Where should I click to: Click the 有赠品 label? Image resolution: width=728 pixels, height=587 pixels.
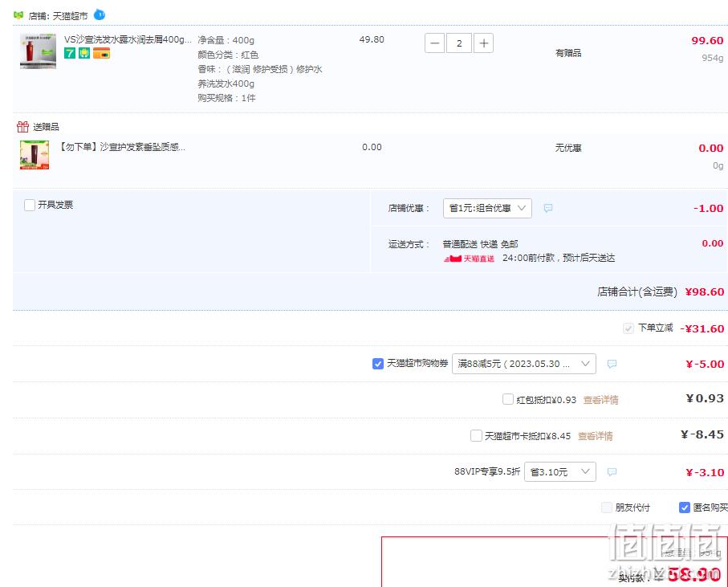568,53
